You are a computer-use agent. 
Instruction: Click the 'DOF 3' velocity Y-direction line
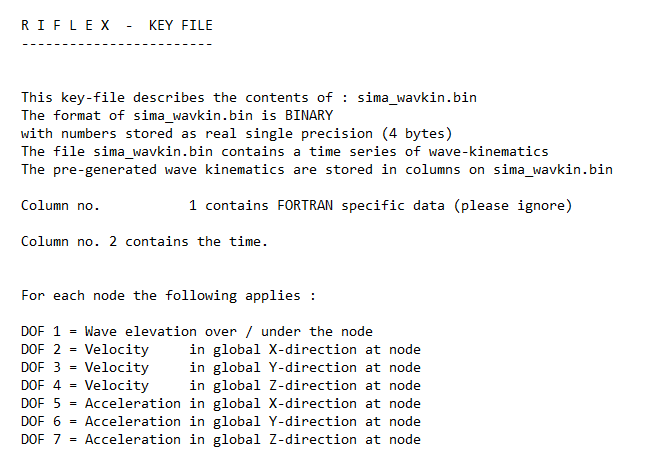(x=220, y=367)
